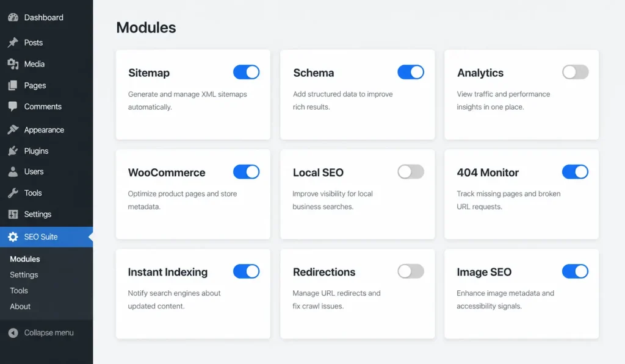Click the Modules page heading
Image resolution: width=625 pixels, height=364 pixels.
(146, 27)
